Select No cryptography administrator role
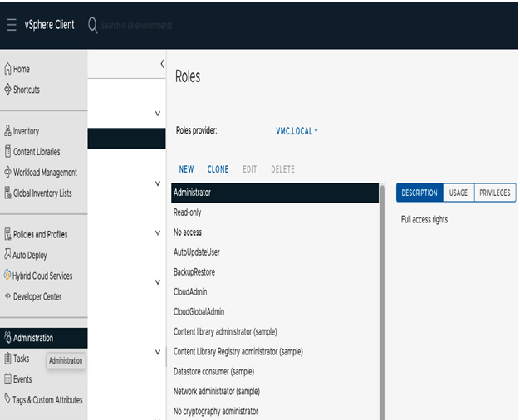Image resolution: width=520 pixels, height=420 pixels. pyautogui.click(x=275, y=412)
